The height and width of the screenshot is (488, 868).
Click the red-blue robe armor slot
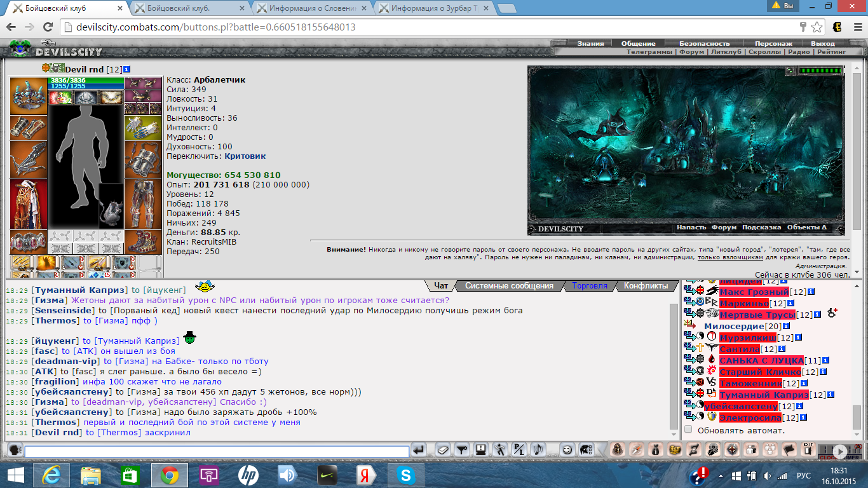coord(29,204)
